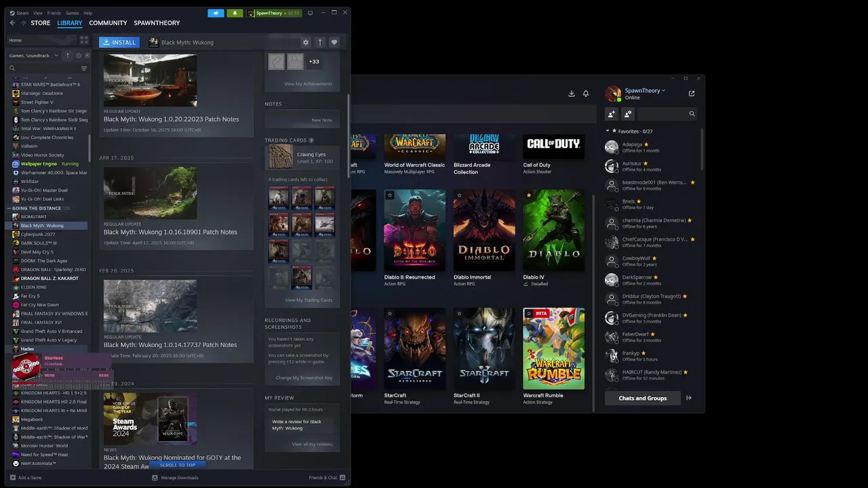Click Write a review for Black Myth: Wukong
This screenshot has width=868, height=488.
(301, 425)
